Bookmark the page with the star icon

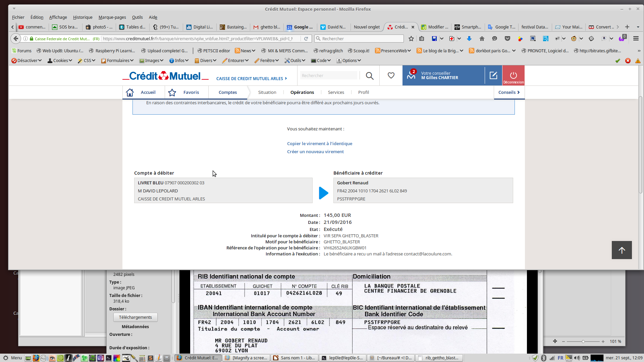pyautogui.click(x=411, y=39)
